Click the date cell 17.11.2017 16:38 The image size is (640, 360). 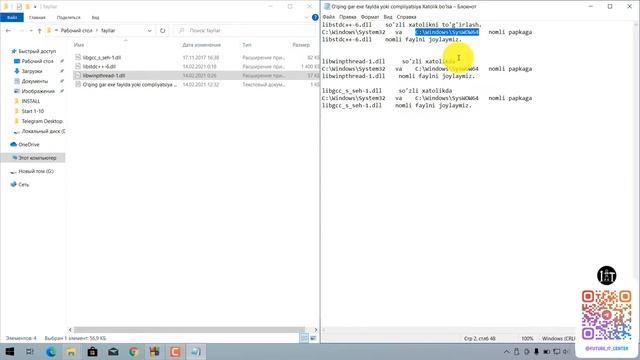[201, 58]
